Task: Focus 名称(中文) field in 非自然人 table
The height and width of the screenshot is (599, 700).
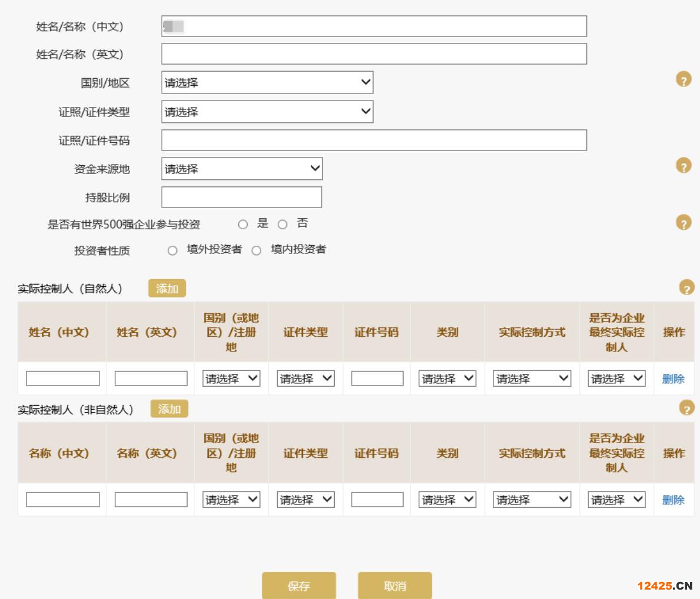Action: pyautogui.click(x=63, y=500)
